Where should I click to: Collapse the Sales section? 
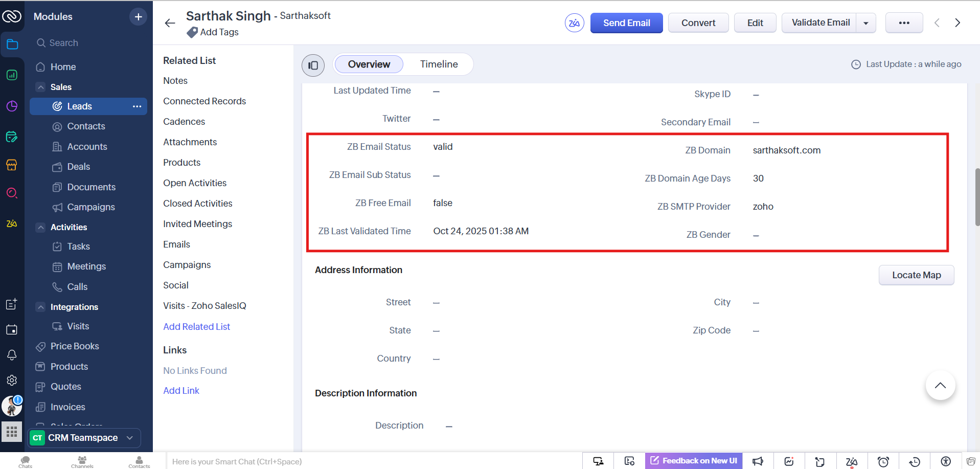41,87
